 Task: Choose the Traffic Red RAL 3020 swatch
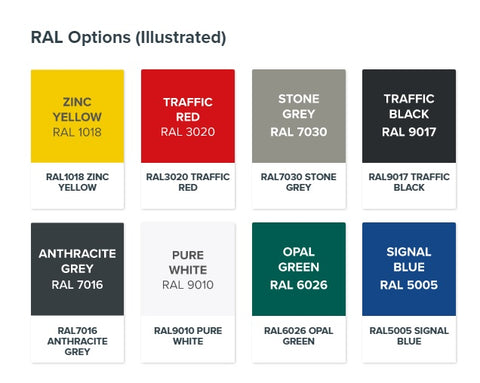click(x=188, y=116)
